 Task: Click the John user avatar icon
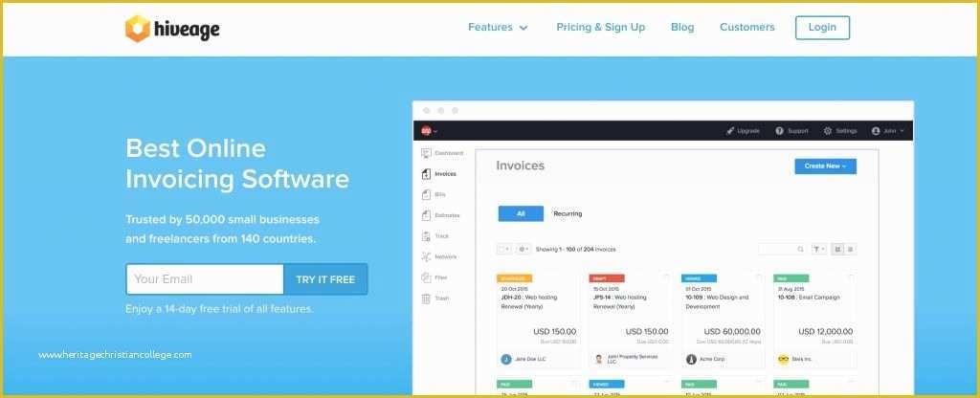(876, 131)
